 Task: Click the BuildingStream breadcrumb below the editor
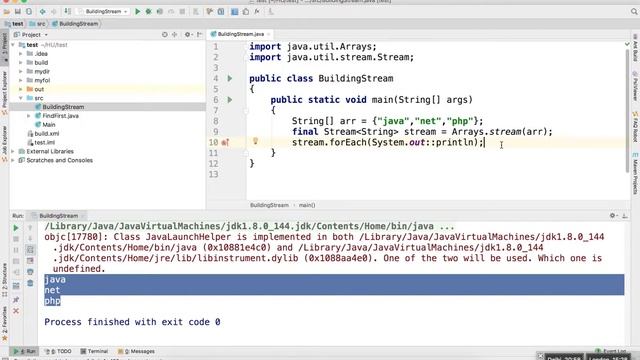pyautogui.click(x=269, y=205)
